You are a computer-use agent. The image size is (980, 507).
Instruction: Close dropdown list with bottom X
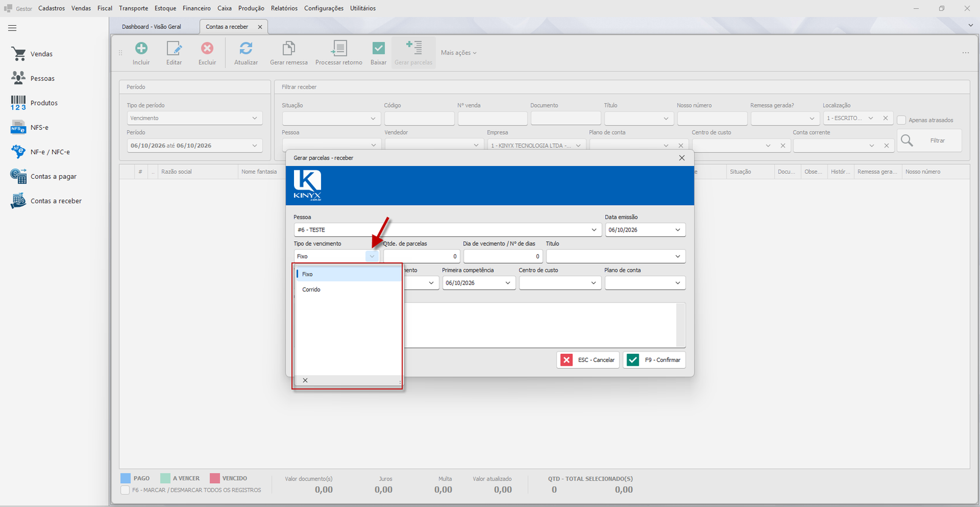click(x=305, y=381)
